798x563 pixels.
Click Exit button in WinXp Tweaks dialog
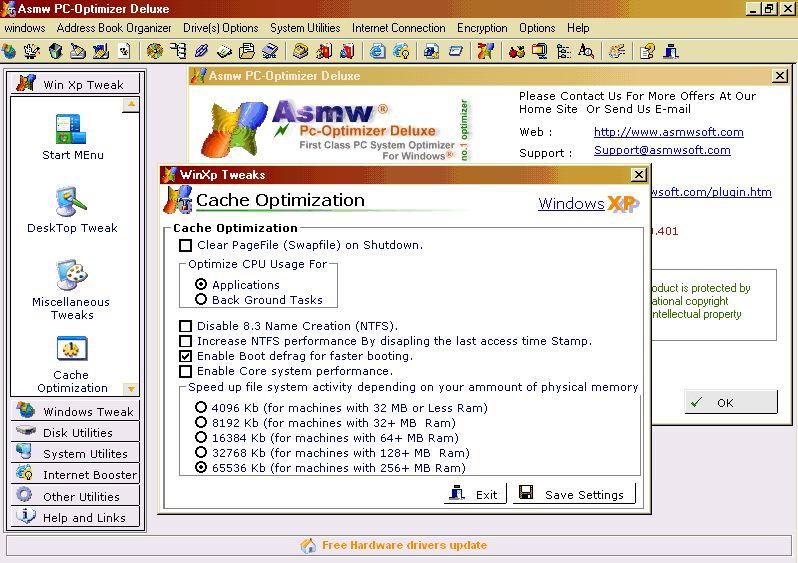click(x=475, y=494)
